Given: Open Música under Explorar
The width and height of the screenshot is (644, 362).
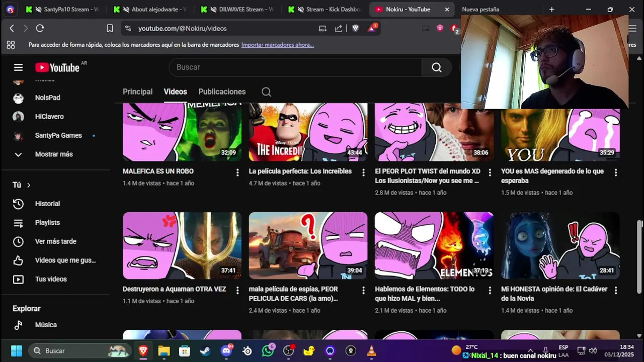Looking at the screenshot, I should (x=55, y=325).
